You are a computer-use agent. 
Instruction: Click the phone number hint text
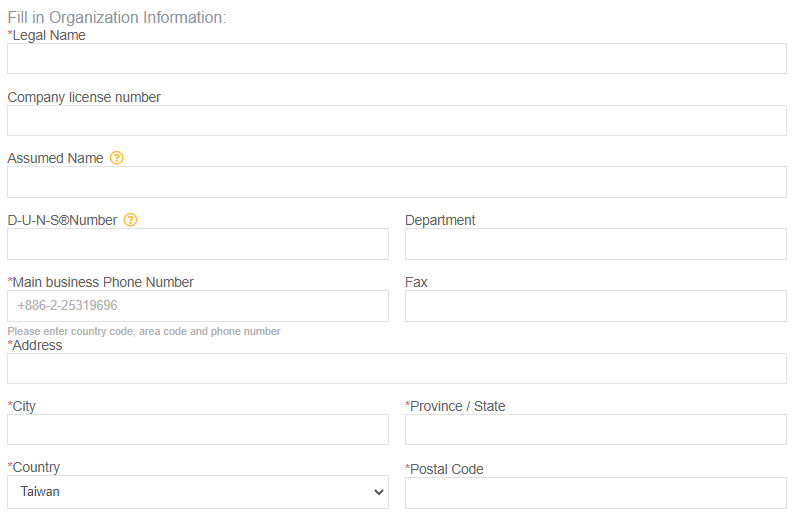click(144, 331)
